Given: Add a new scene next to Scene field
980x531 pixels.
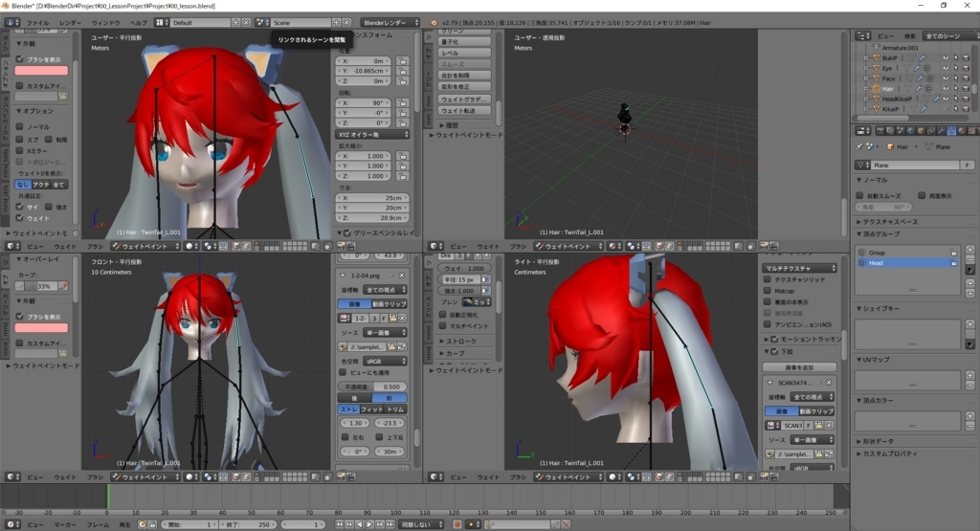Looking at the screenshot, I should pos(336,23).
